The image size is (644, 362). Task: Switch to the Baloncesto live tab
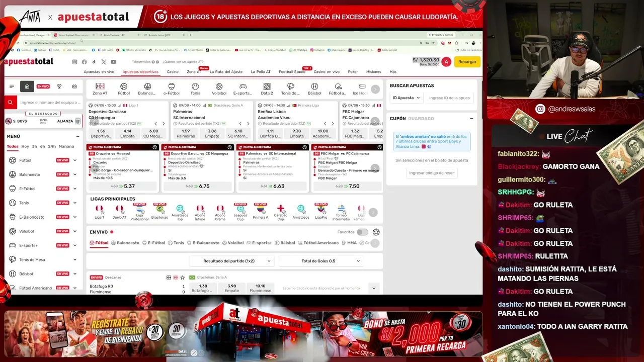tap(125, 243)
